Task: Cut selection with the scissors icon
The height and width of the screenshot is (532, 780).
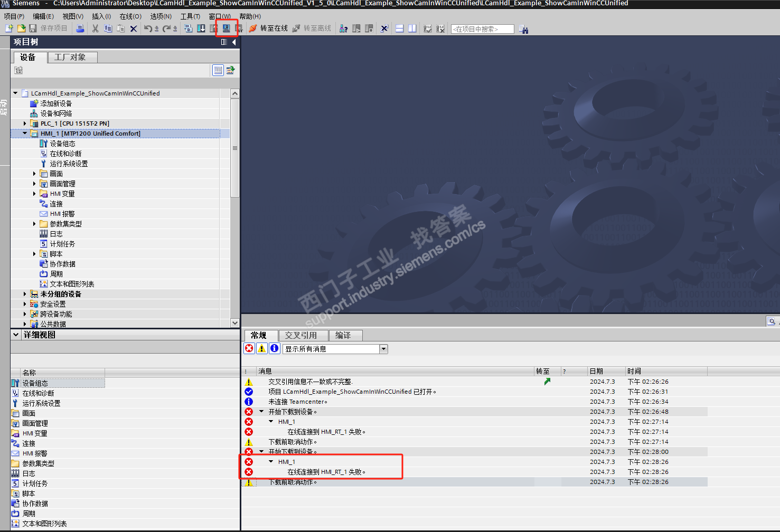Action: click(x=95, y=28)
